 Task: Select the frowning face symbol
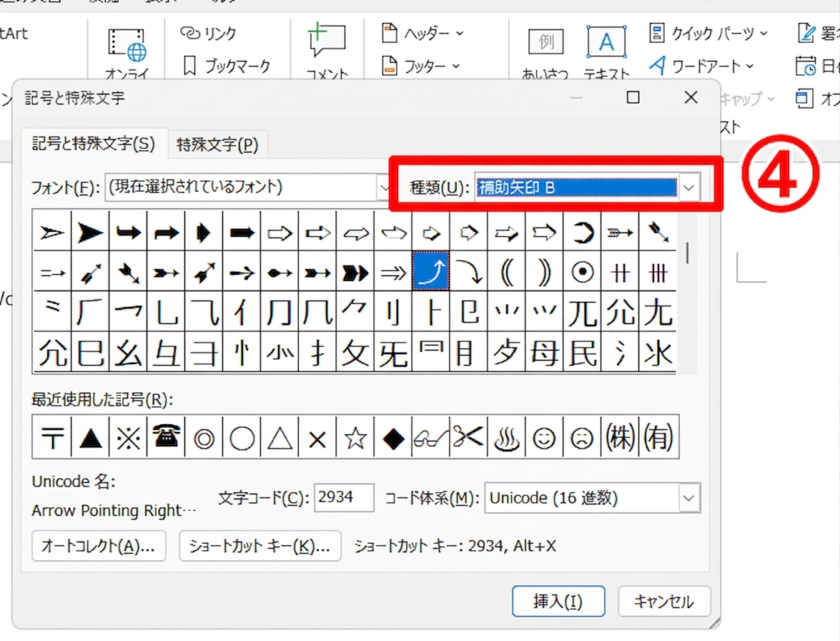point(583,436)
